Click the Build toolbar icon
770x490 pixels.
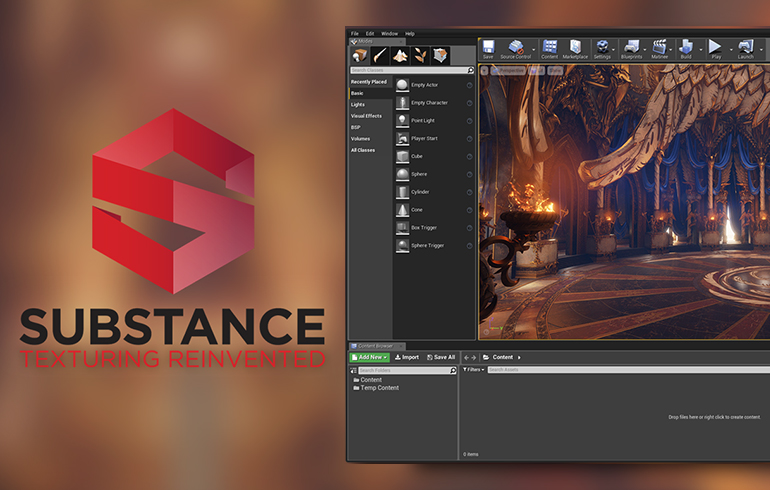click(686, 47)
